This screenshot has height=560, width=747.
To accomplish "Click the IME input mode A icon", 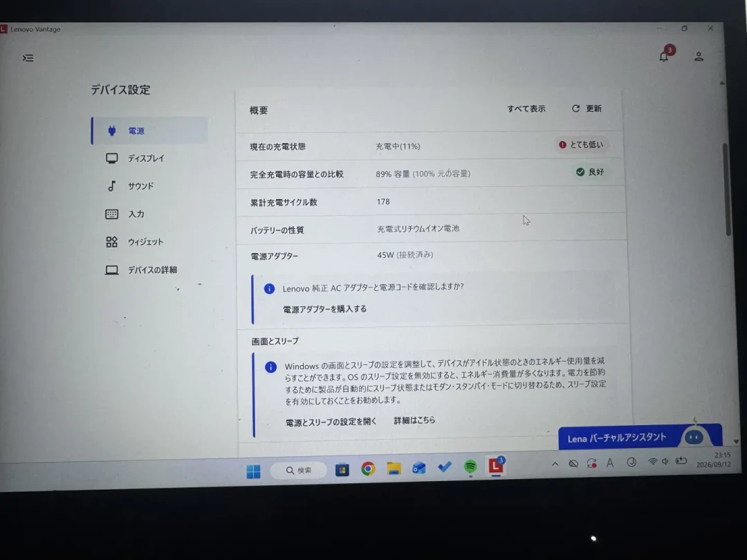I will tap(610, 463).
